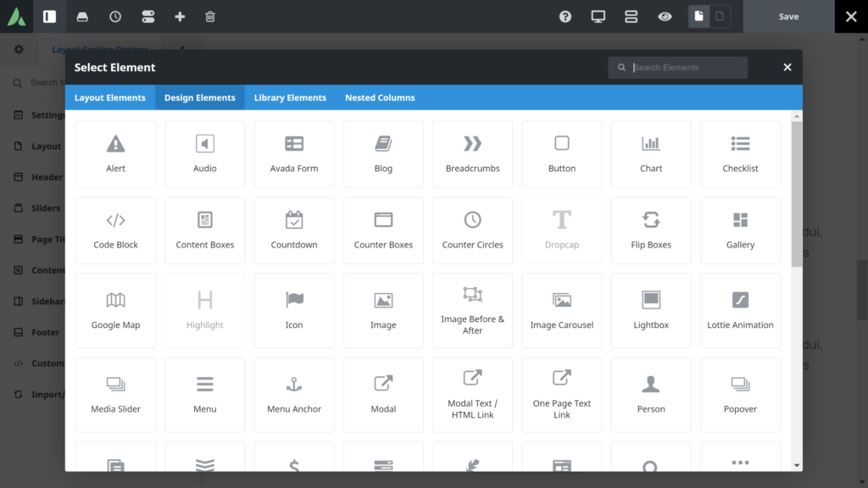Click the trash delete icon in toolbar
The width and height of the screenshot is (868, 488).
[210, 17]
